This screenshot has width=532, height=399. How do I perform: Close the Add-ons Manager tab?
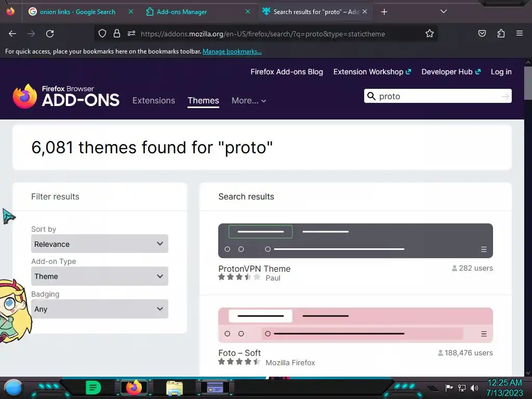[x=248, y=11]
